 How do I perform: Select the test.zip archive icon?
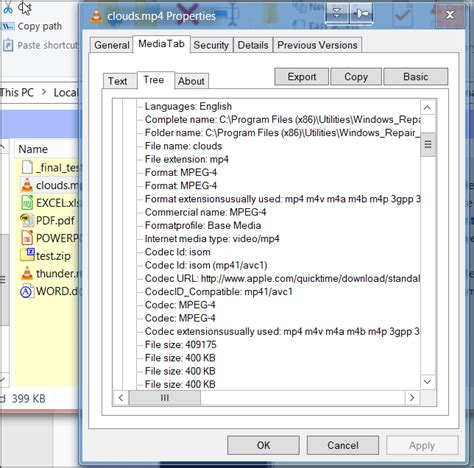point(27,255)
